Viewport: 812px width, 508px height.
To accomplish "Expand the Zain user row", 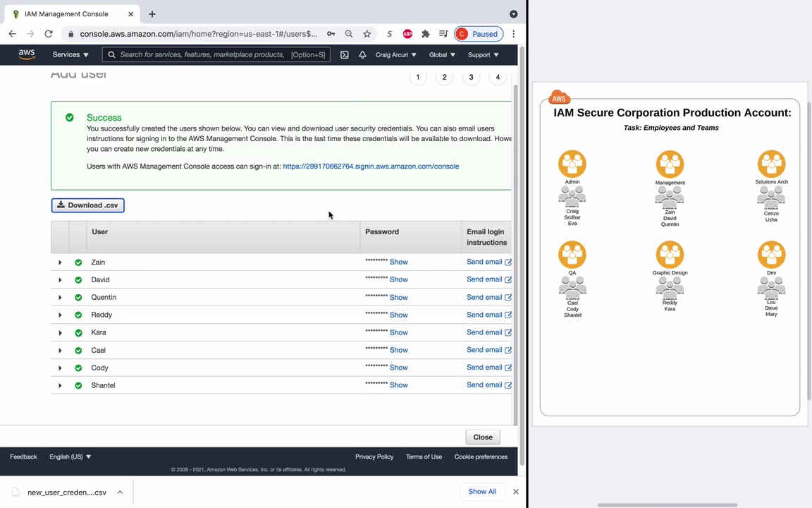I will click(x=60, y=262).
